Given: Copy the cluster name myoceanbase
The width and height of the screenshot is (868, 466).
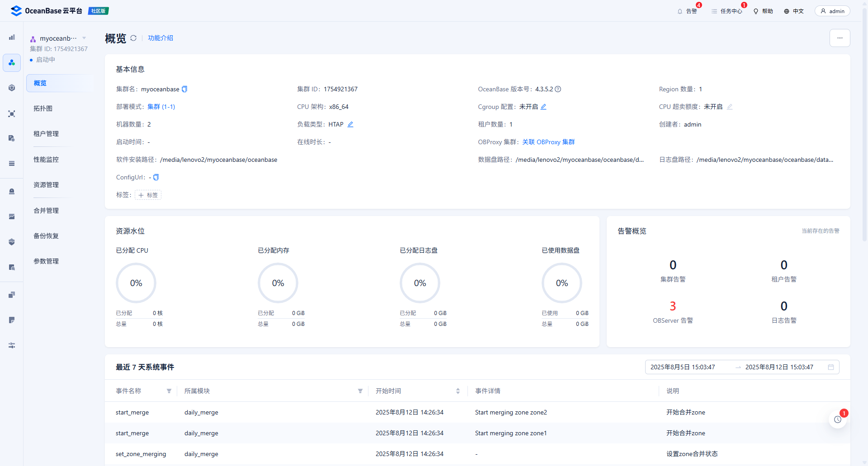Looking at the screenshot, I should coord(184,89).
